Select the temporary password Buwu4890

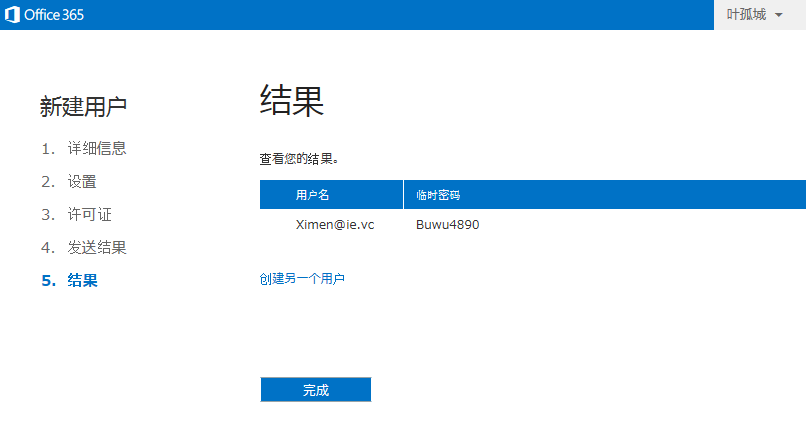(x=447, y=225)
